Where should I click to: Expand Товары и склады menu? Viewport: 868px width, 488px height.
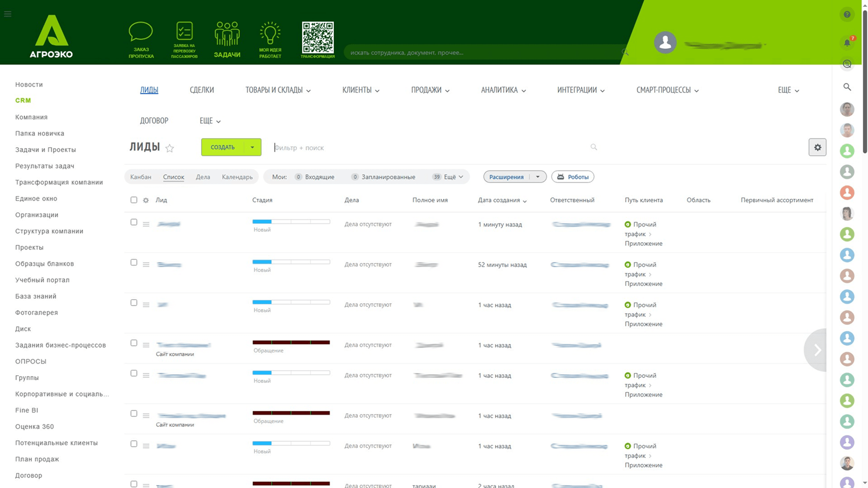278,90
